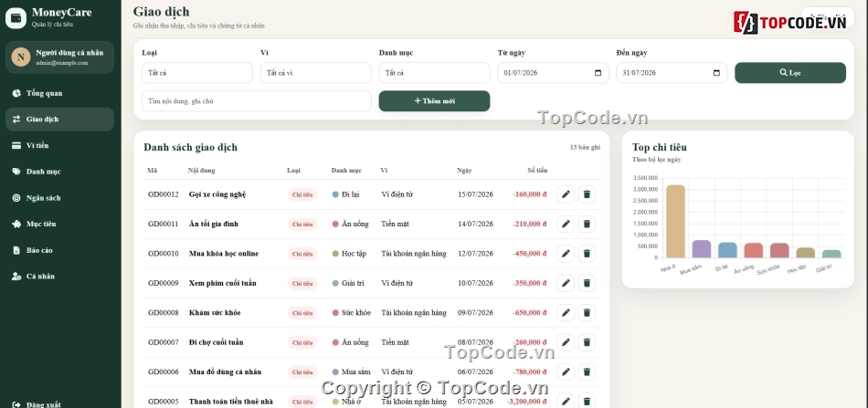Viewport: 868px width, 408px height.
Task: Open the Loại dropdown showing Tất cả
Action: (197, 73)
